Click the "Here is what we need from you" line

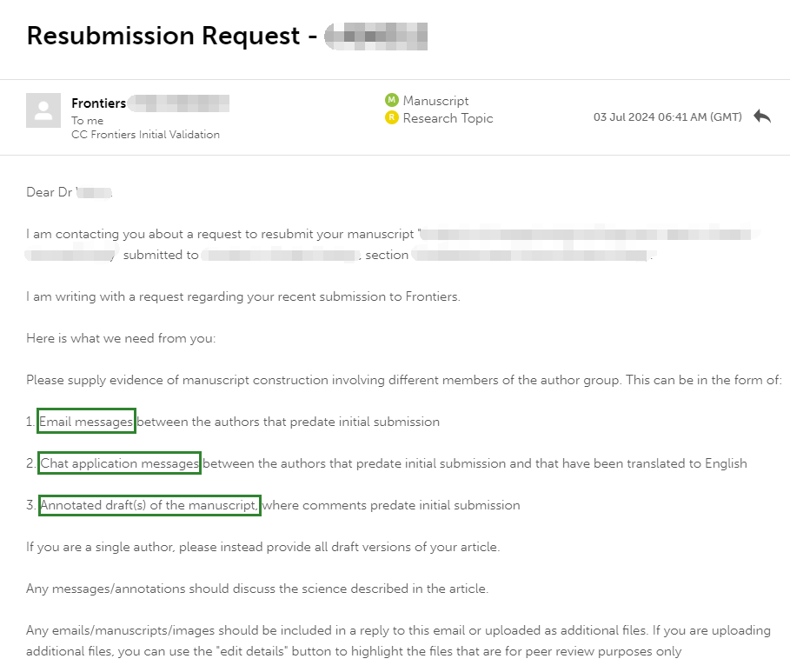[x=121, y=338]
